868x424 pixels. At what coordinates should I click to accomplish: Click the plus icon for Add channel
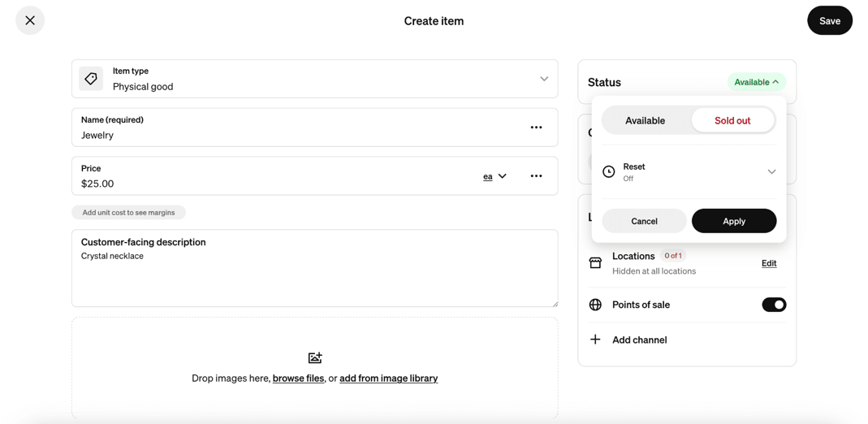tap(595, 340)
